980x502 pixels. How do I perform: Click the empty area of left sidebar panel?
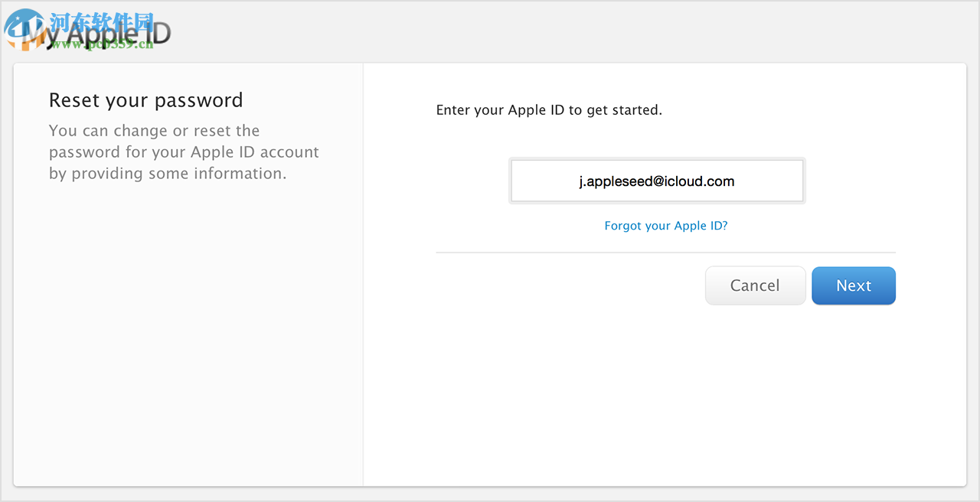tap(188, 344)
